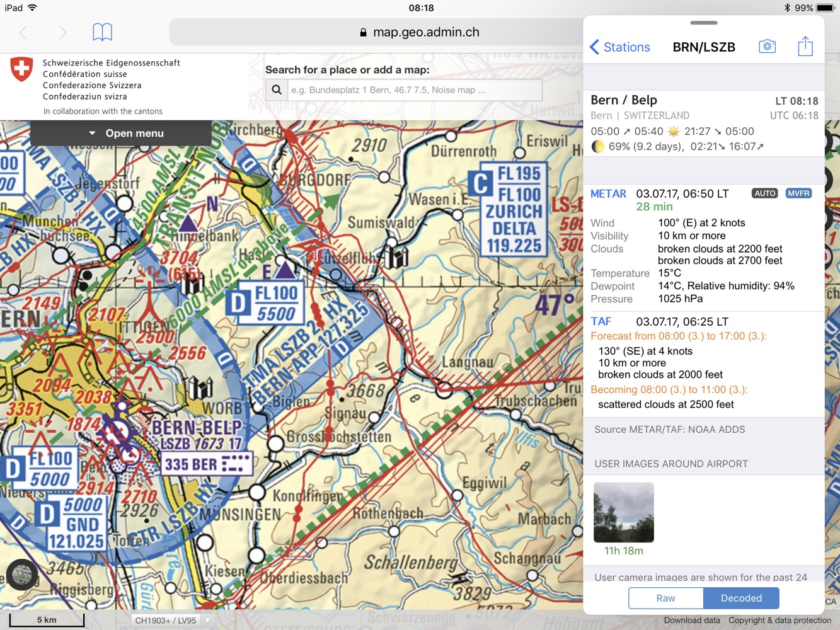Image resolution: width=840 pixels, height=630 pixels.
Task: Click the map search magnifier icon
Action: point(277,90)
